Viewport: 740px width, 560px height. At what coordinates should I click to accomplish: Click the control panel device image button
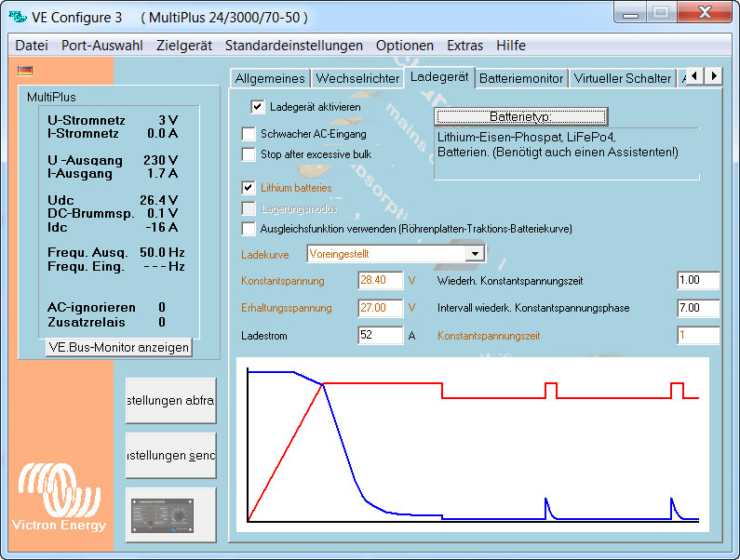click(170, 514)
